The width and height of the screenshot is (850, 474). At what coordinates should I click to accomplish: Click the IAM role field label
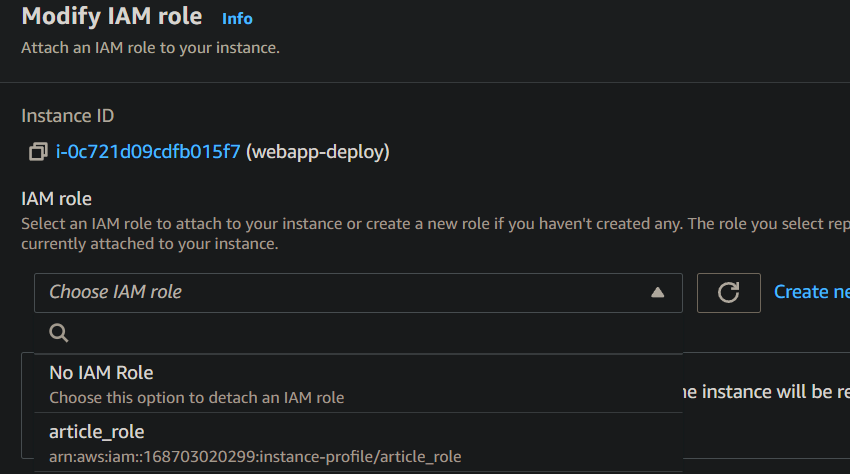(x=56, y=199)
